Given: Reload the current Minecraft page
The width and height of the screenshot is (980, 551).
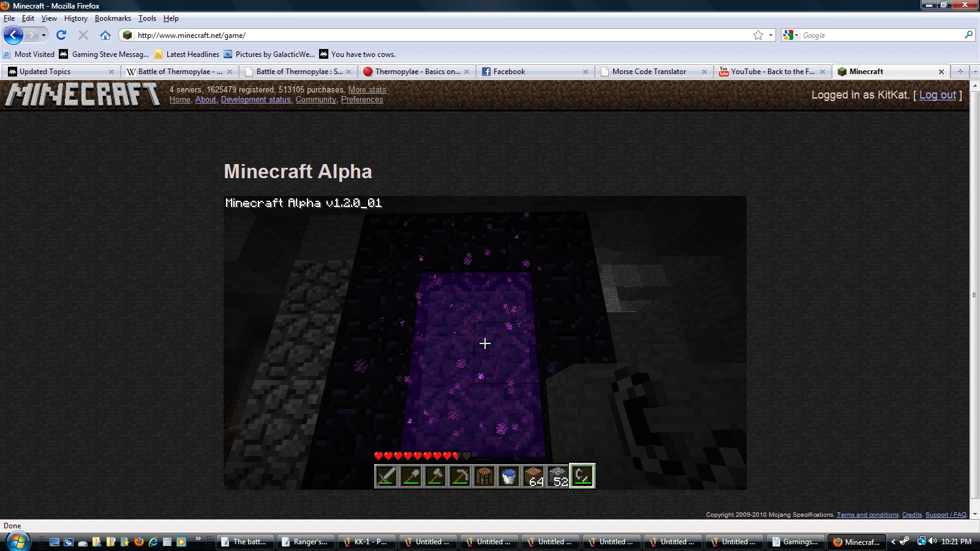Looking at the screenshot, I should pyautogui.click(x=61, y=35).
